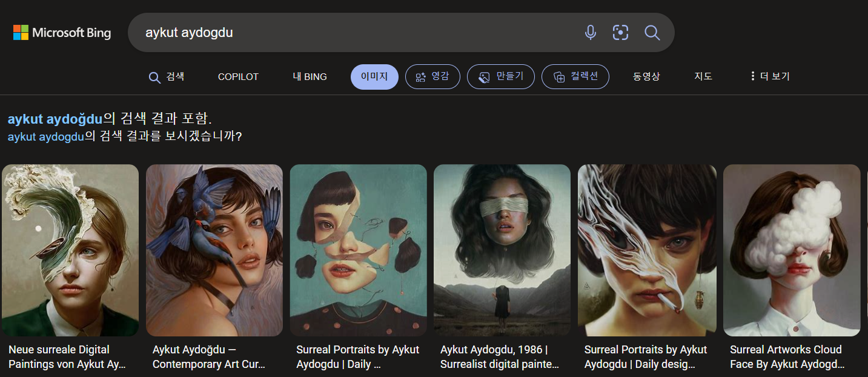Click the Microsoft Bing logo
Screen dimensions: 868x377
pos(62,33)
